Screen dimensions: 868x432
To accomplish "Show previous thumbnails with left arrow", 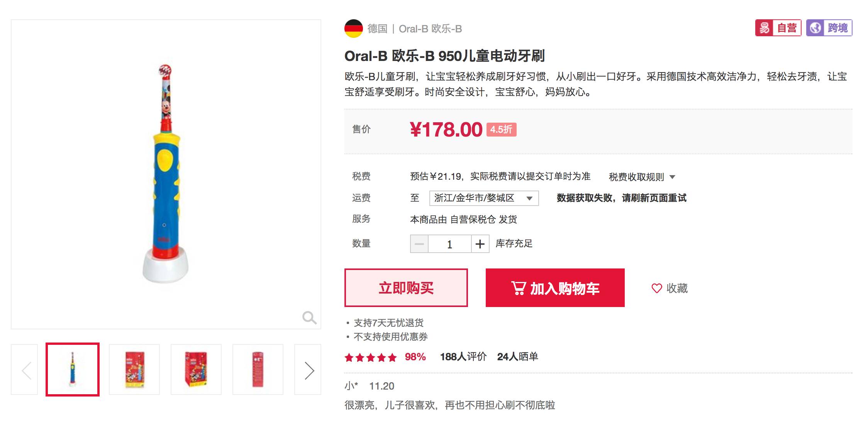I will 24,370.
